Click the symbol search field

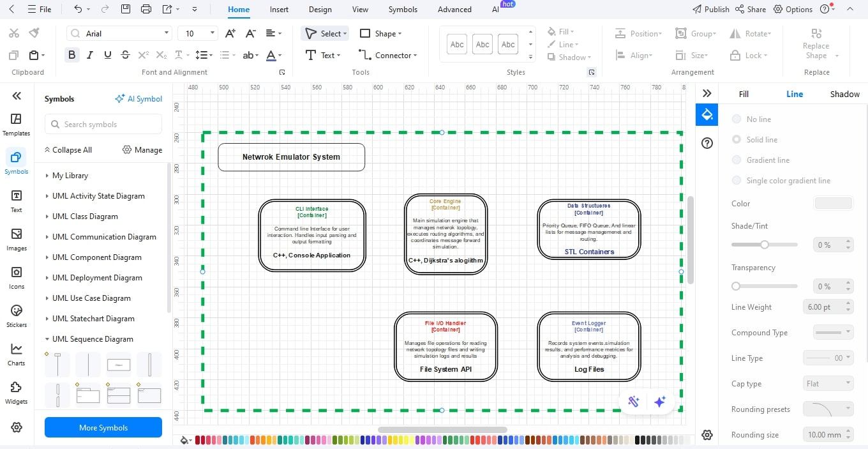[103, 124]
